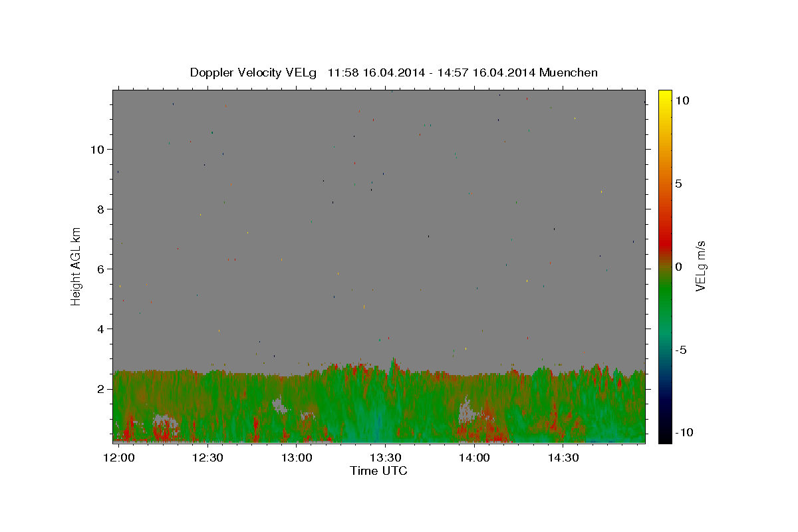798x532 pixels.
Task: Click the 'VELg m/s' colorbar label
Action: pos(700,266)
